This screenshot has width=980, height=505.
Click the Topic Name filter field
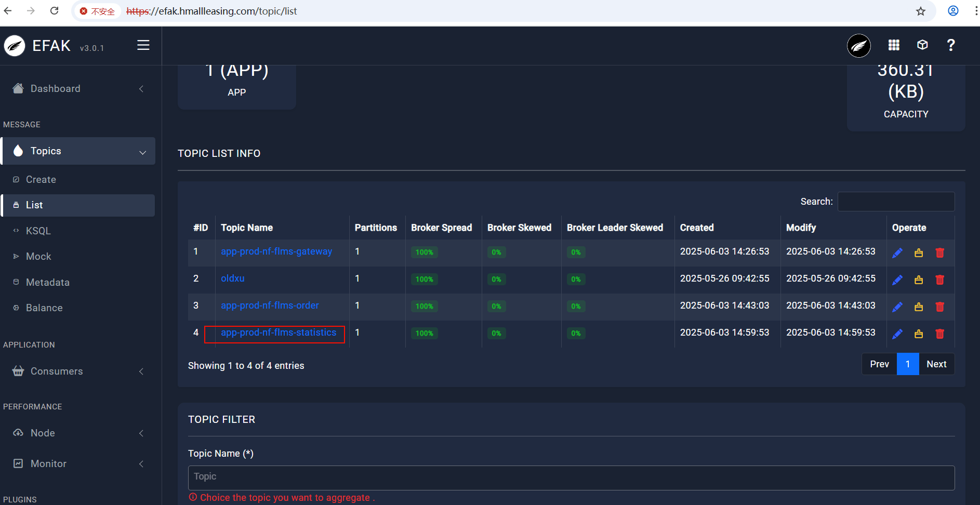click(x=571, y=477)
